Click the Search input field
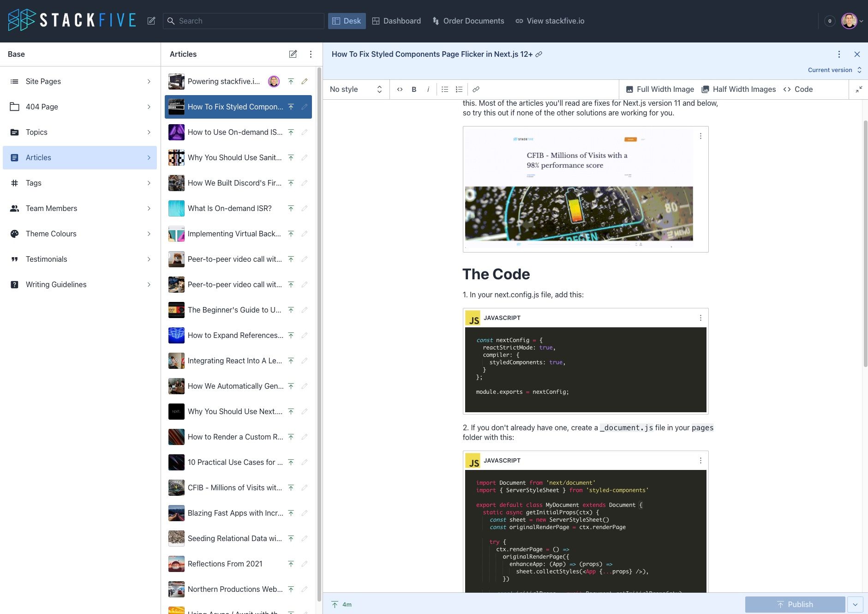The height and width of the screenshot is (614, 868). pyautogui.click(x=244, y=21)
